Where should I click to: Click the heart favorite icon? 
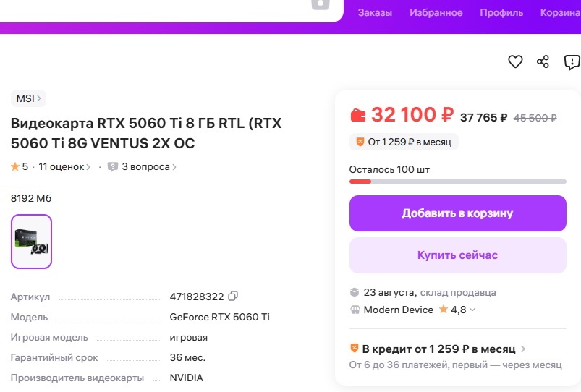[515, 62]
